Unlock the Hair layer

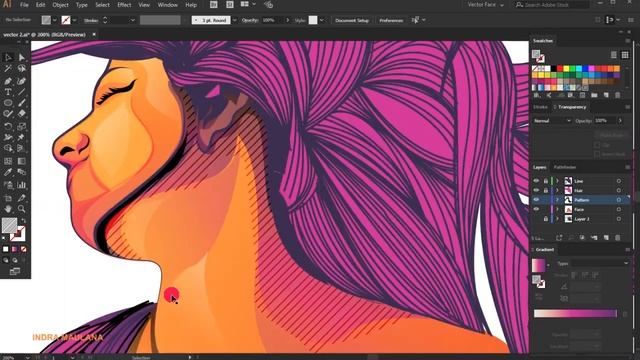point(546,190)
